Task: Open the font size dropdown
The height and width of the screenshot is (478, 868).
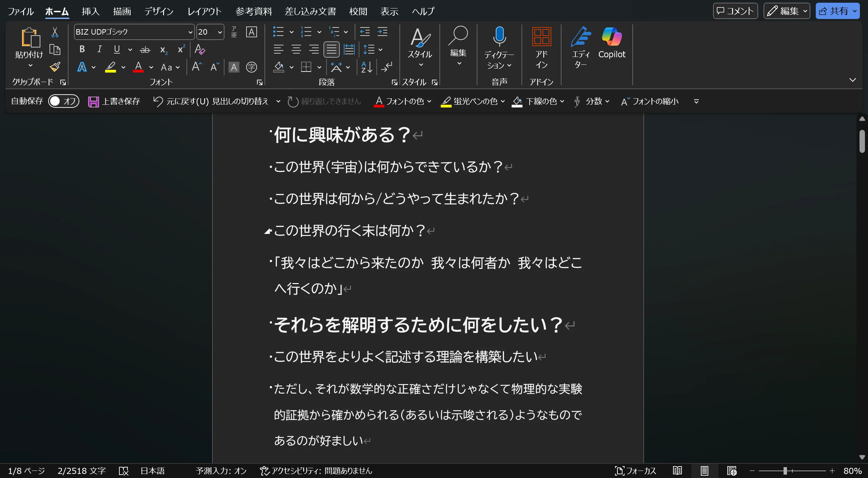Action: pyautogui.click(x=220, y=32)
